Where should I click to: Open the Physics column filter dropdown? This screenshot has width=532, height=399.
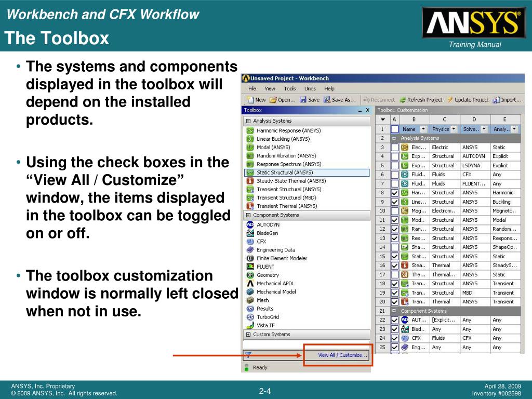pos(454,129)
